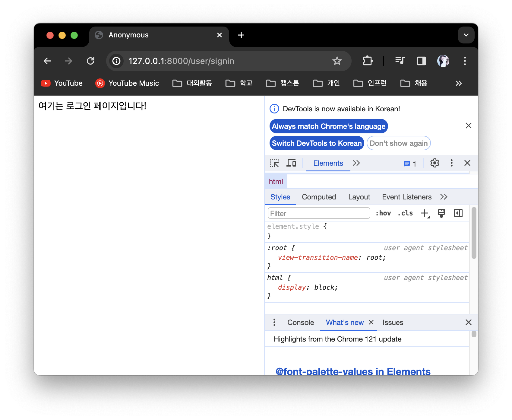512x420 pixels.
Task: Click Always match Chrome's language
Action: pos(329,126)
